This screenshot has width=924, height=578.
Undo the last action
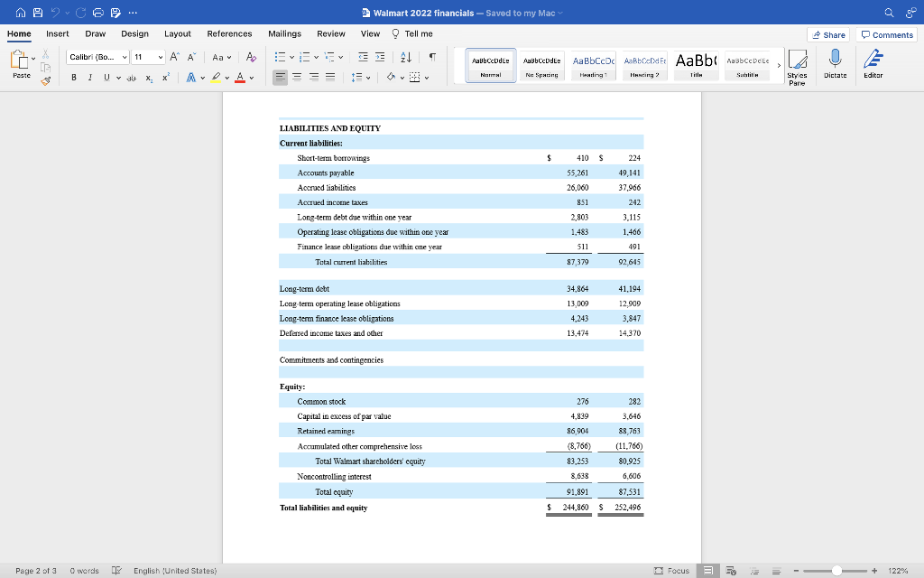[x=55, y=13]
